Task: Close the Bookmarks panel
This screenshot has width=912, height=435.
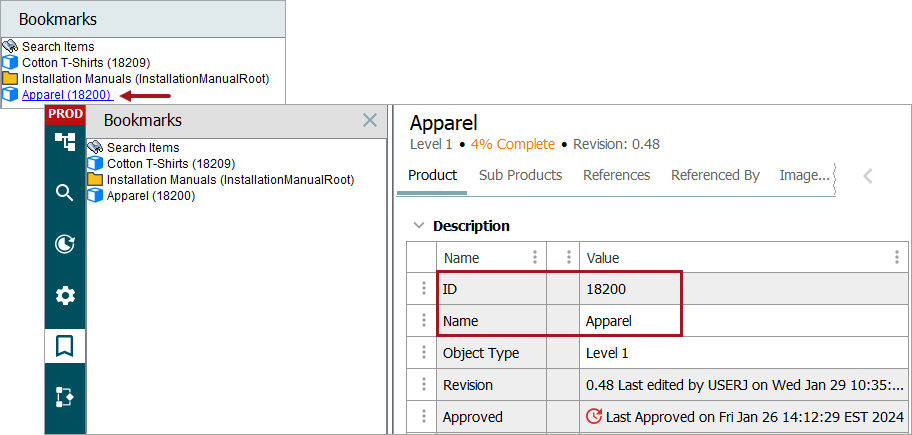Action: [370, 121]
